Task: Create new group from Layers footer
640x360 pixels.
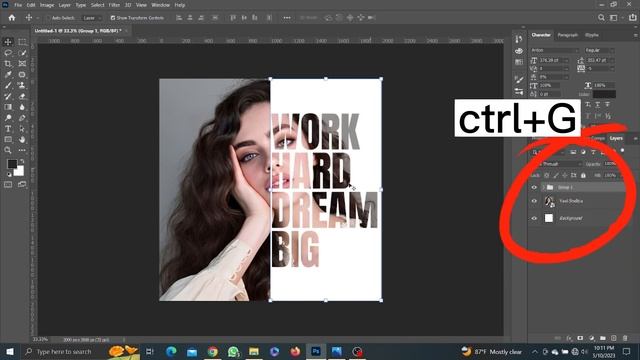Action: [x=602, y=338]
